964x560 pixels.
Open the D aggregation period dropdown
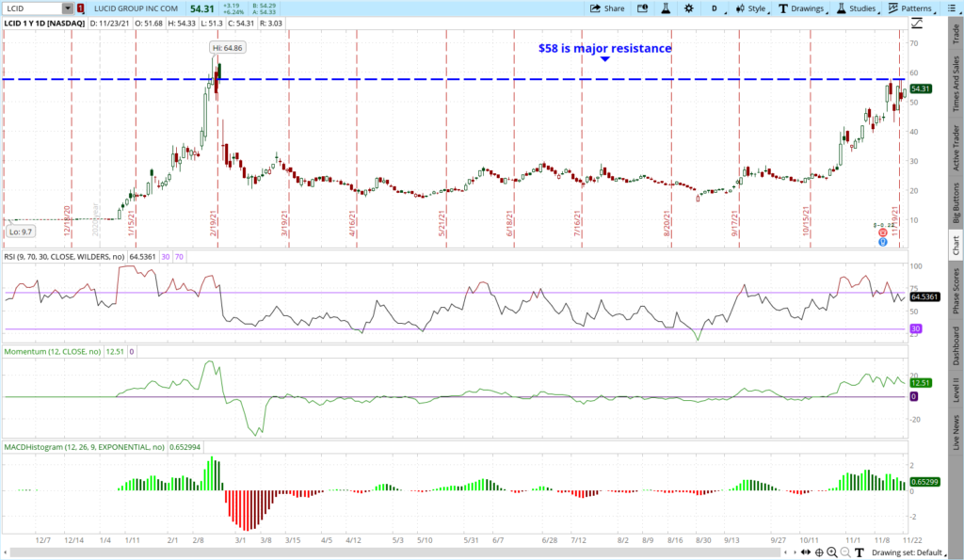(x=715, y=8)
